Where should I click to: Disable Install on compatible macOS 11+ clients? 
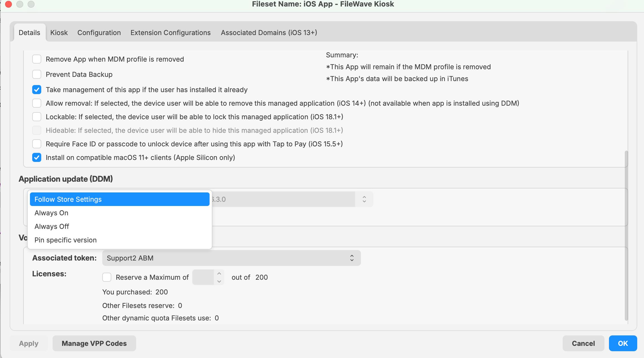37,158
